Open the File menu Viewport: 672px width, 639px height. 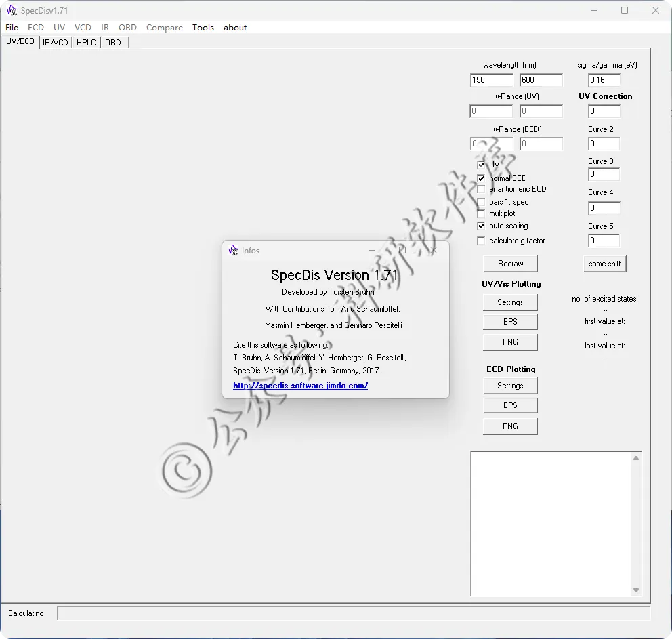point(12,27)
